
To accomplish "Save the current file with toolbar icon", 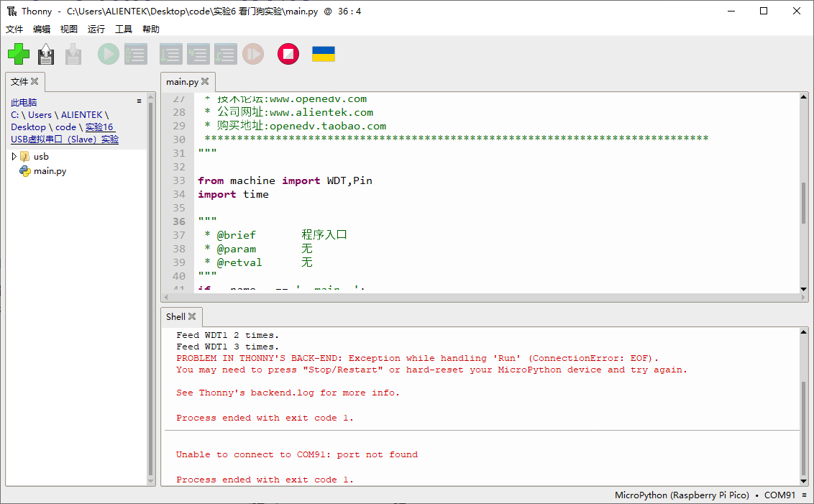I will tap(73, 54).
